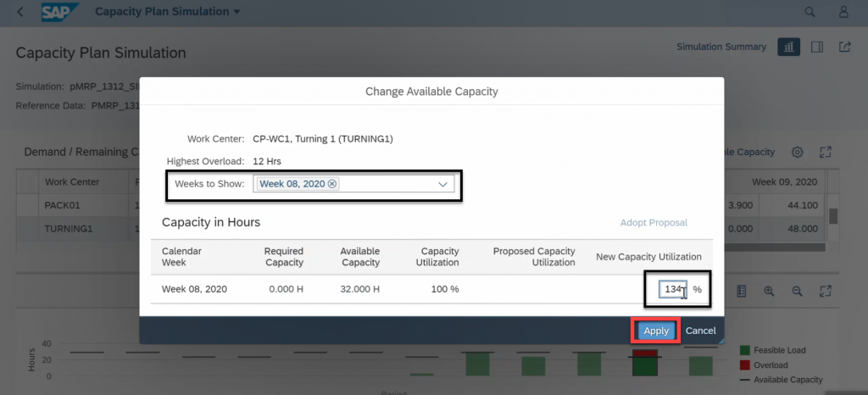Go back using the header arrow
Screen dimensions: 868x395
(20, 12)
